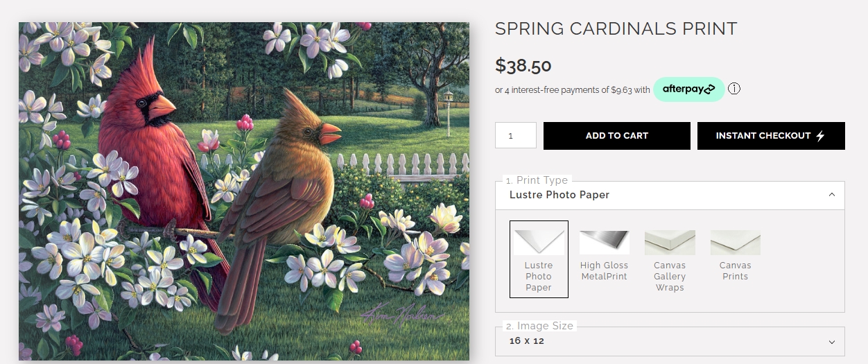
Task: Choose the High Gloss MetalPrint option label
Action: coord(605,271)
